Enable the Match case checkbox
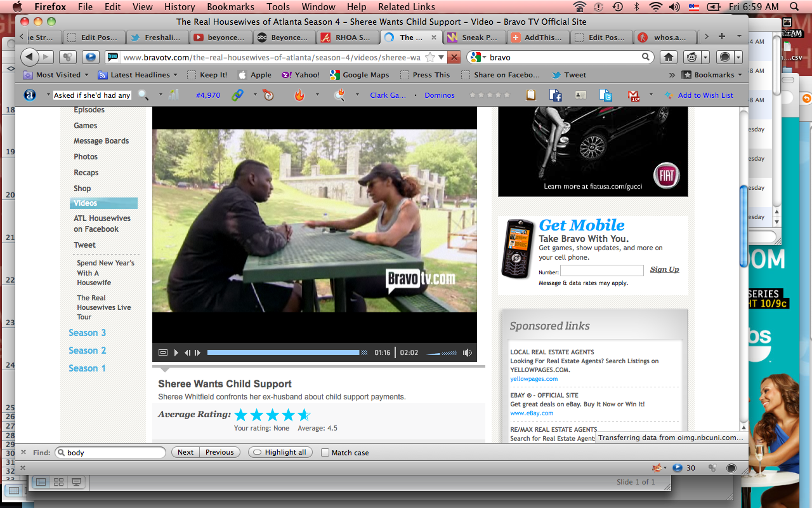 point(325,453)
